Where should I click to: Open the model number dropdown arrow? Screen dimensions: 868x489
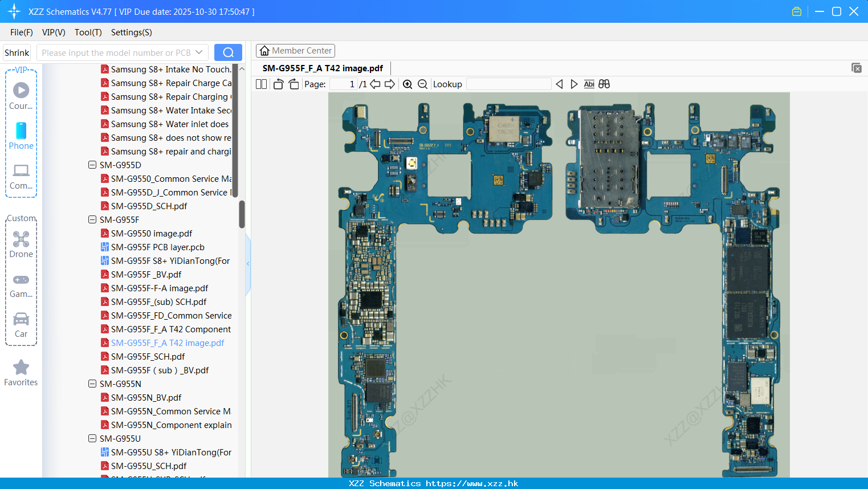199,52
